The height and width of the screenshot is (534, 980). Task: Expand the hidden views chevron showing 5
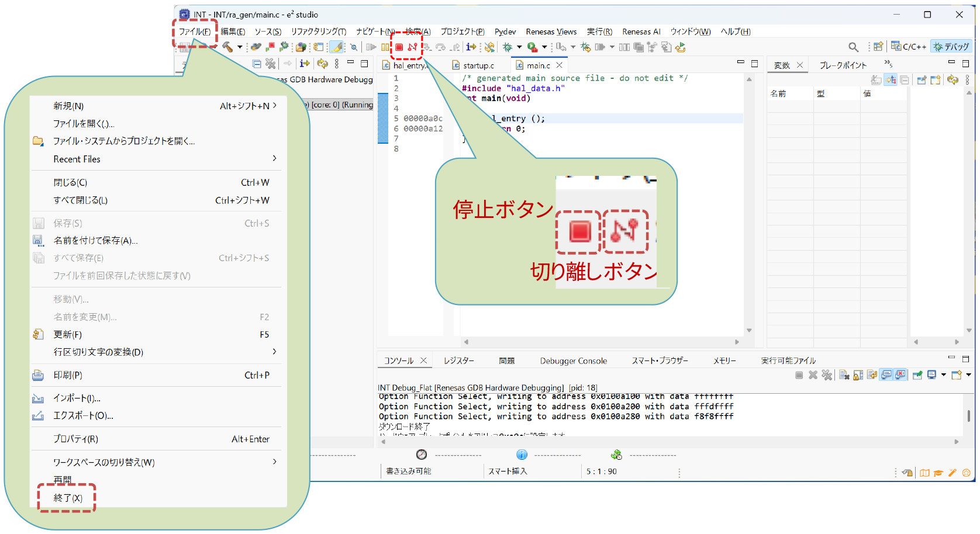(x=888, y=64)
